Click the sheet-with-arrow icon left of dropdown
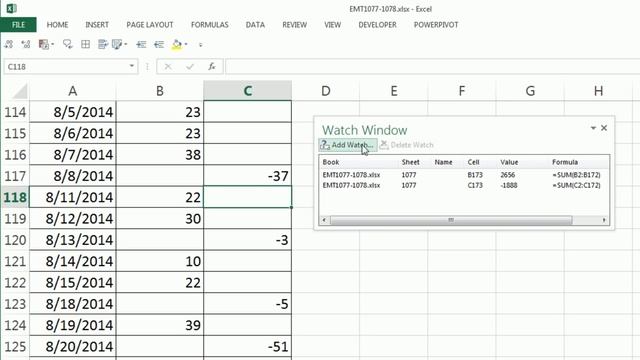Screen dimensions: 640x360 point(103,44)
